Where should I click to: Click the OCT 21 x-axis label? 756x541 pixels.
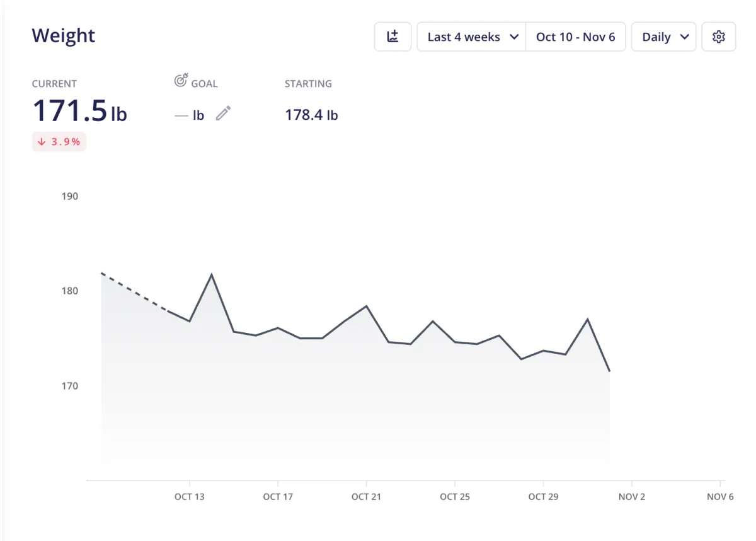(366, 497)
